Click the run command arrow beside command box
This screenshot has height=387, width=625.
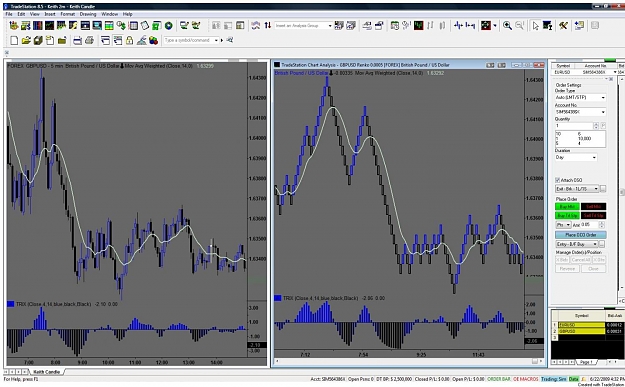[222, 40]
